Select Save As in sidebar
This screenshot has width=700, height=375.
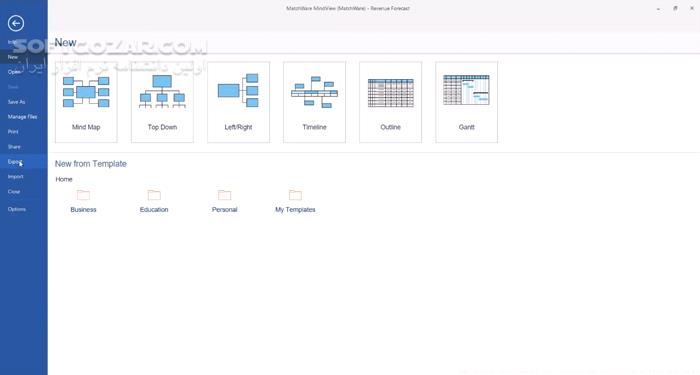(x=24, y=102)
